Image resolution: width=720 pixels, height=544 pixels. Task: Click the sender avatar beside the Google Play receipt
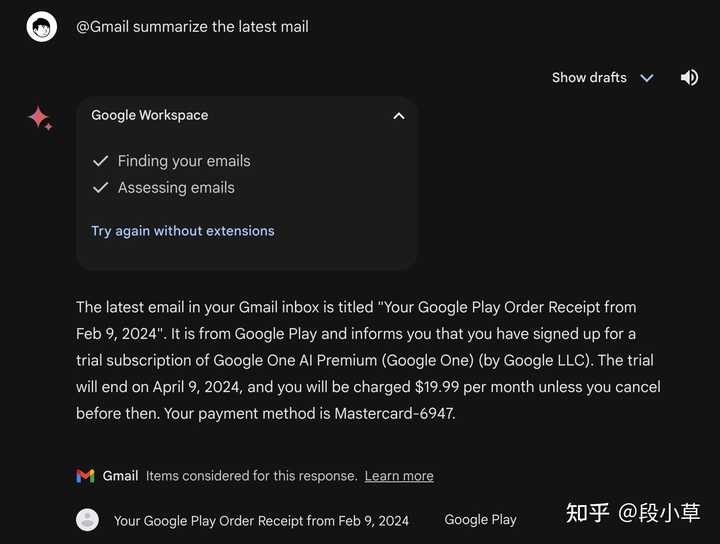87,520
